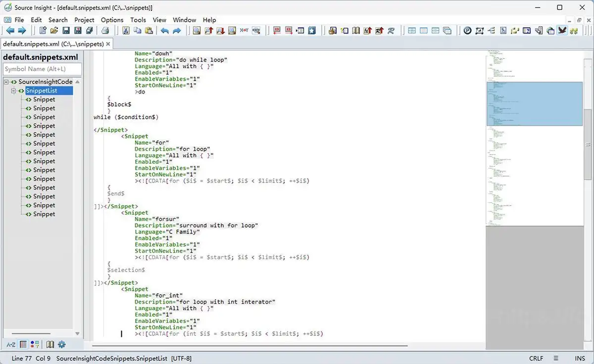Click the Cut scissors icon

126,31
